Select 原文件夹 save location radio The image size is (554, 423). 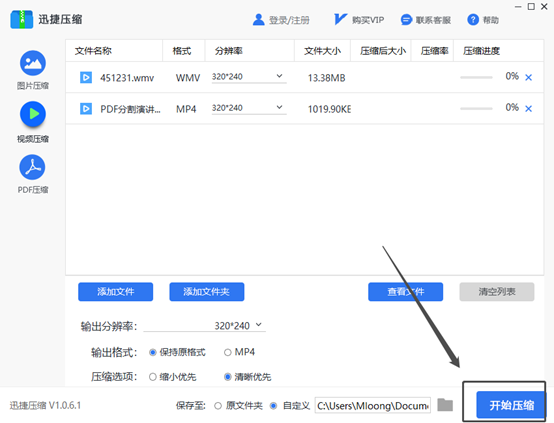(218, 406)
